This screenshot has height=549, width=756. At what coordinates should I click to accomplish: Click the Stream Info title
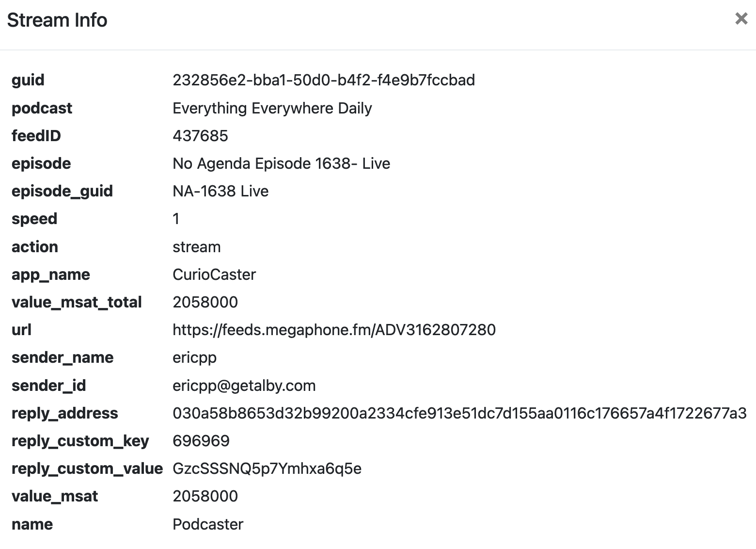(57, 20)
